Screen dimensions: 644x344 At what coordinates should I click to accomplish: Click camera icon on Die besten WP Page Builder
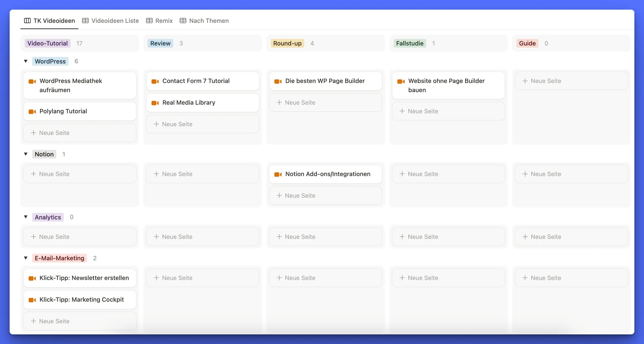[x=278, y=81]
